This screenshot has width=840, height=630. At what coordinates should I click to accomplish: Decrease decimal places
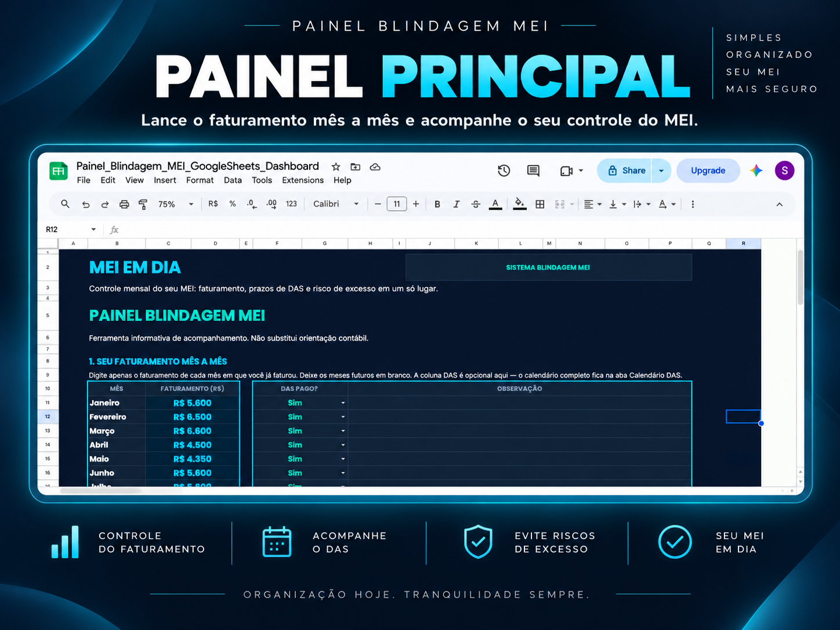click(x=252, y=204)
